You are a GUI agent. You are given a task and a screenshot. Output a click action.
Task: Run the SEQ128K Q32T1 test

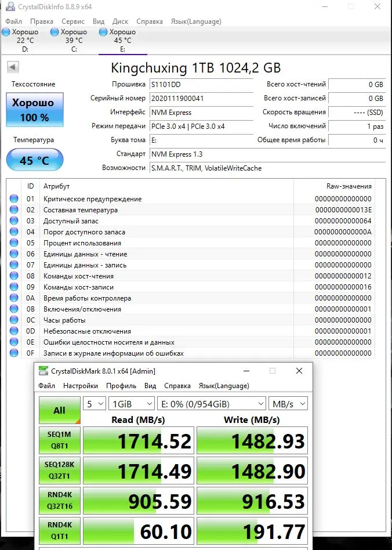(x=60, y=471)
